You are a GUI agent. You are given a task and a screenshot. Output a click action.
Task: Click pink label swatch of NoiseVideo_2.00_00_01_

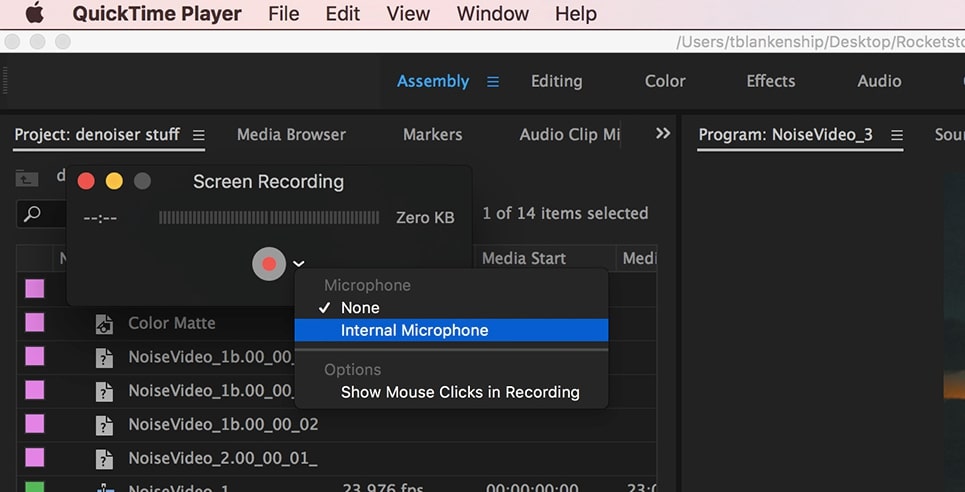click(34, 457)
